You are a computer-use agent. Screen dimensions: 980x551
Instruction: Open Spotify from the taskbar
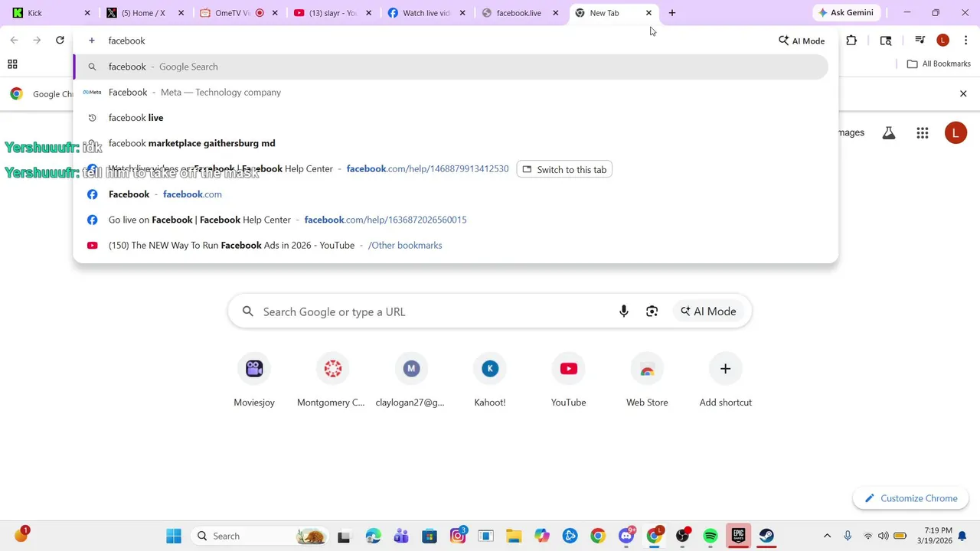(710, 536)
